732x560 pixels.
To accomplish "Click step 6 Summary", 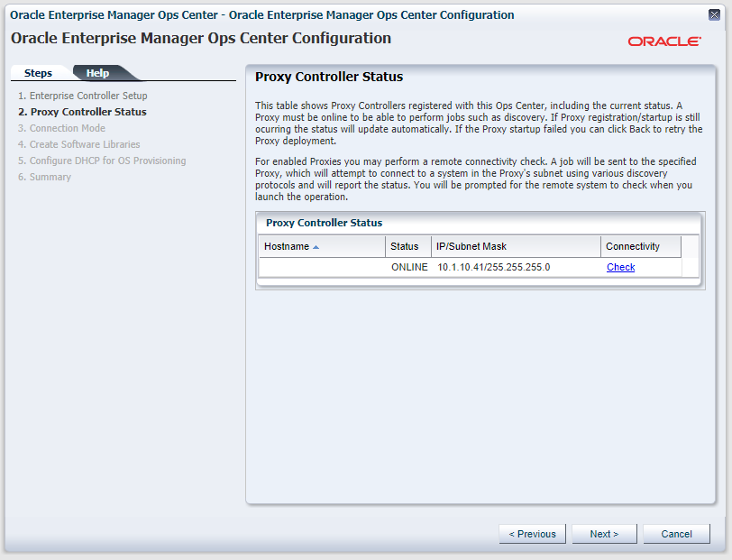I will click(44, 177).
